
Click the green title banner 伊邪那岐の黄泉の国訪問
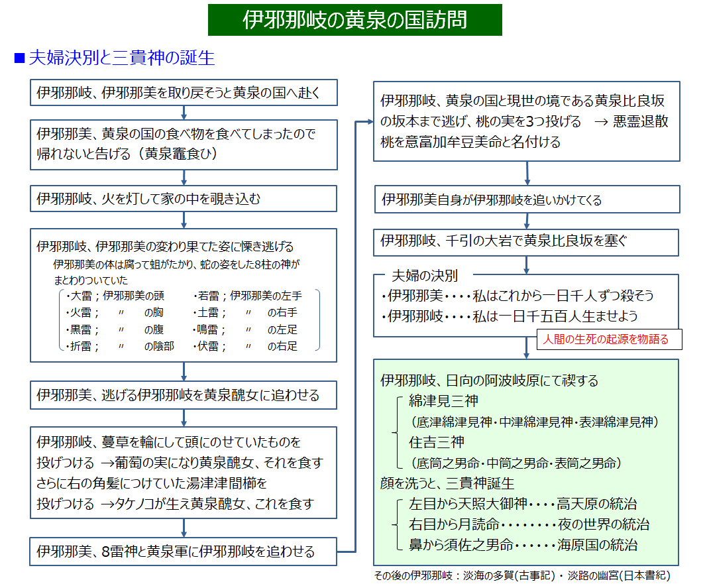354,20
